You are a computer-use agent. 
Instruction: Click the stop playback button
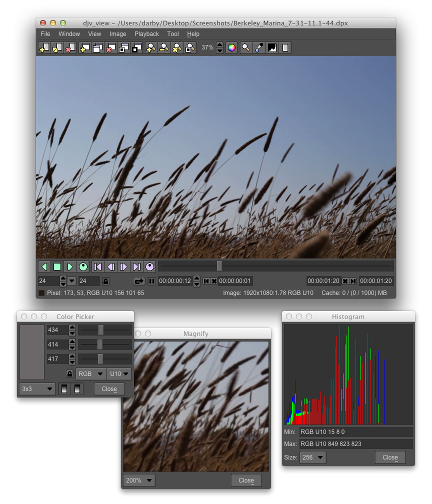(x=57, y=267)
